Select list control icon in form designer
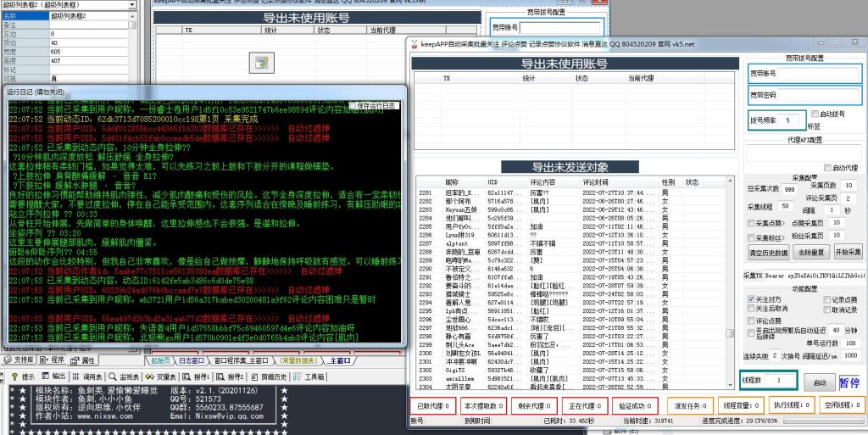The width and height of the screenshot is (868, 435). tap(261, 63)
